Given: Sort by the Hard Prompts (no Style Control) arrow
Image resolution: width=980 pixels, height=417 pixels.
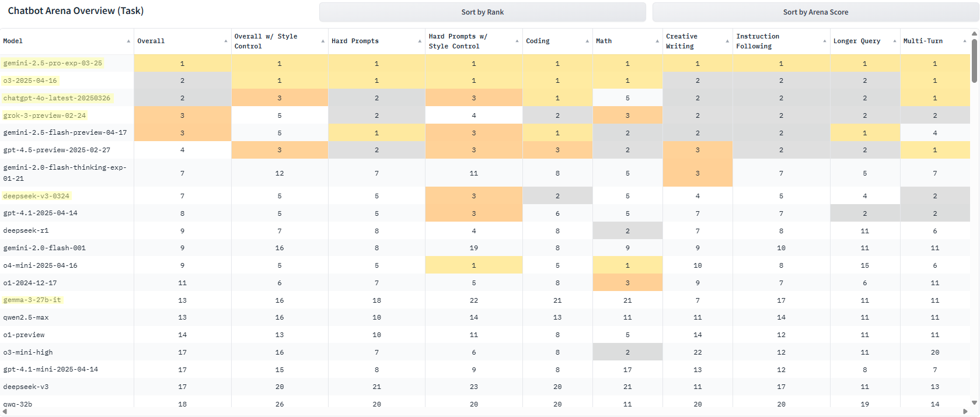Looking at the screenshot, I should click(420, 41).
